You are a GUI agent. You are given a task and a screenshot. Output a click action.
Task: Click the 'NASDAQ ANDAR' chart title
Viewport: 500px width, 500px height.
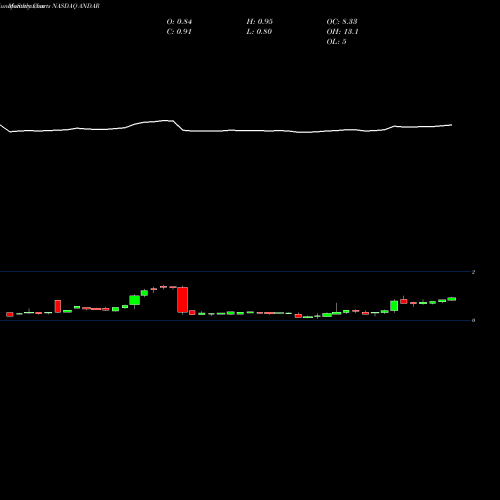click(x=76, y=6)
